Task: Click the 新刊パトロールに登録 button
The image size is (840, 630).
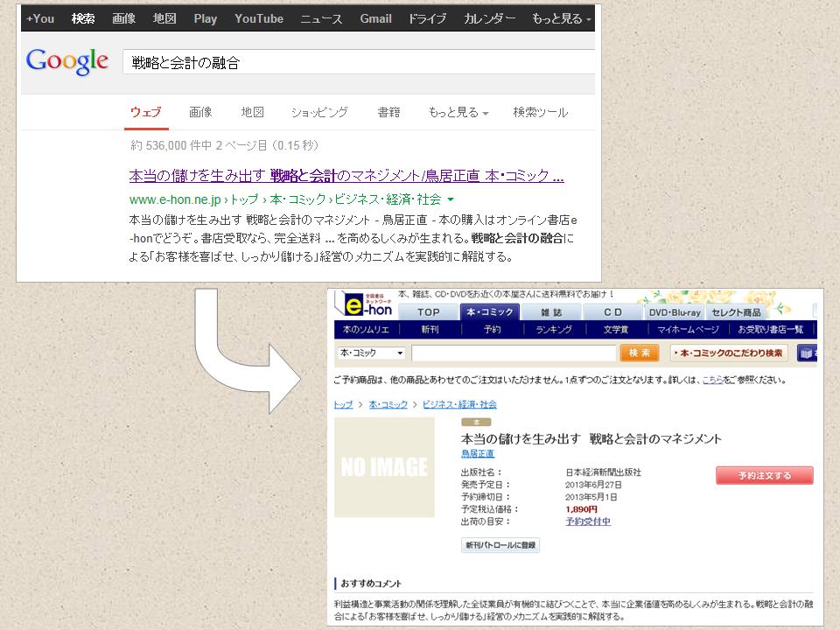Action: click(x=500, y=544)
